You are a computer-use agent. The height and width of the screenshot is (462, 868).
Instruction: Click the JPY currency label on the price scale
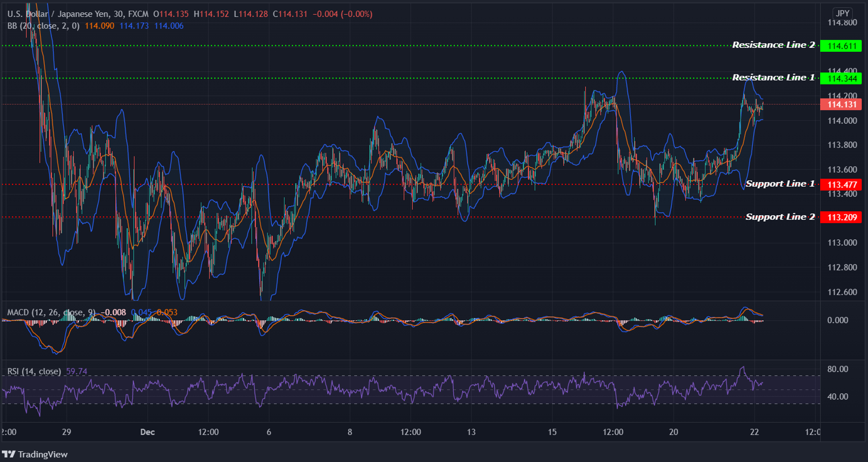[842, 13]
